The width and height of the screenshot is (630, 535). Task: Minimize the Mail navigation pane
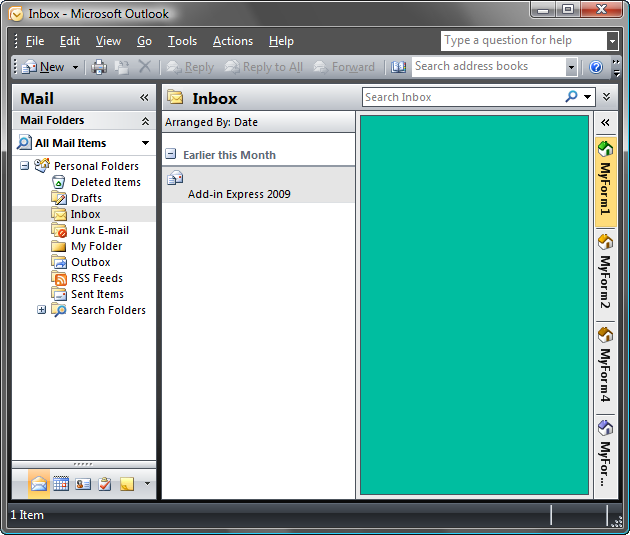pyautogui.click(x=144, y=98)
